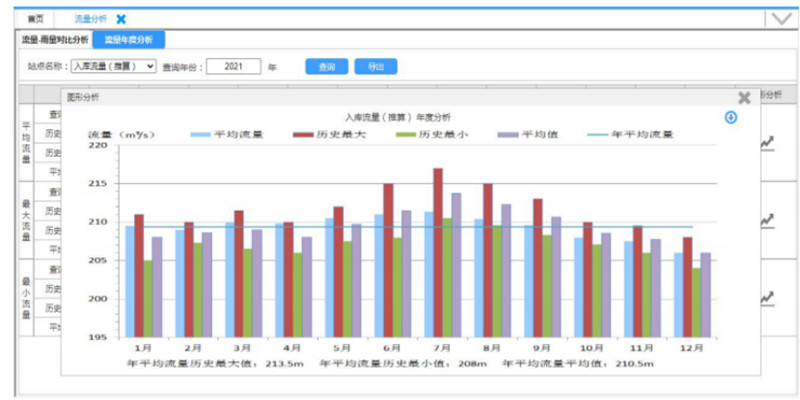This screenshot has height=400, width=800.
Task: Select 流量-雨量对比分析 tab
Action: pyautogui.click(x=55, y=40)
